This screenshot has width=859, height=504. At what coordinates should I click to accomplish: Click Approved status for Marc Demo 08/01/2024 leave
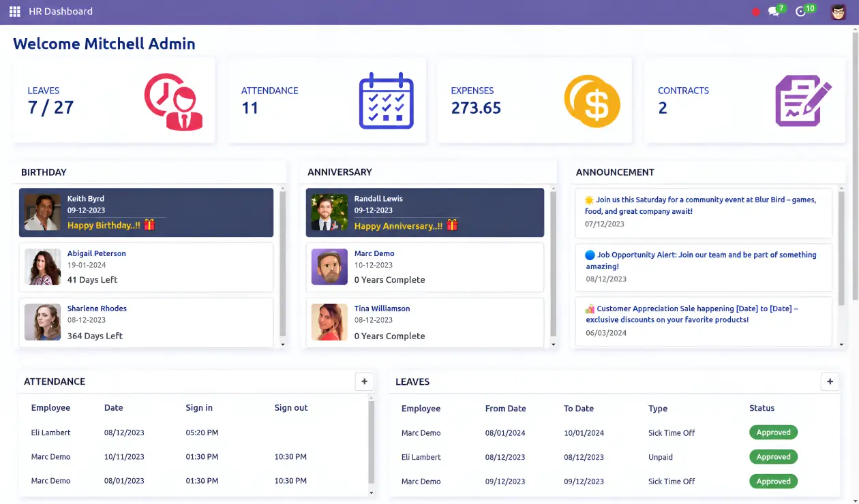point(773,432)
